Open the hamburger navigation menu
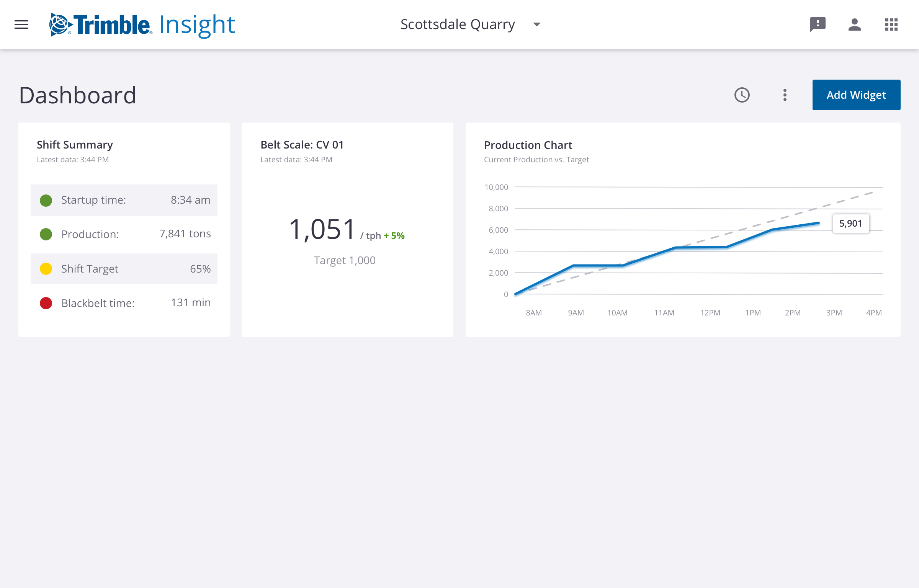The width and height of the screenshot is (919, 588). coord(21,24)
